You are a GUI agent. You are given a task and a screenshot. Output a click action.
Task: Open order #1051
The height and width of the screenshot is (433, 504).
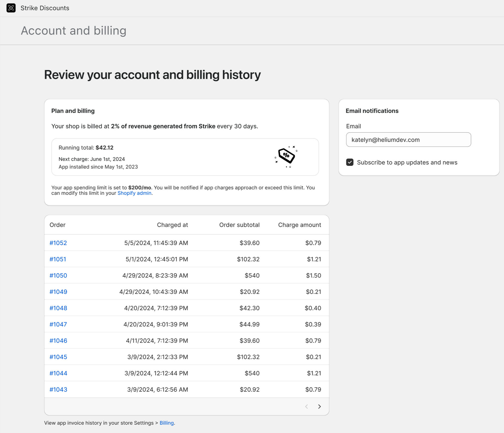[x=58, y=259]
